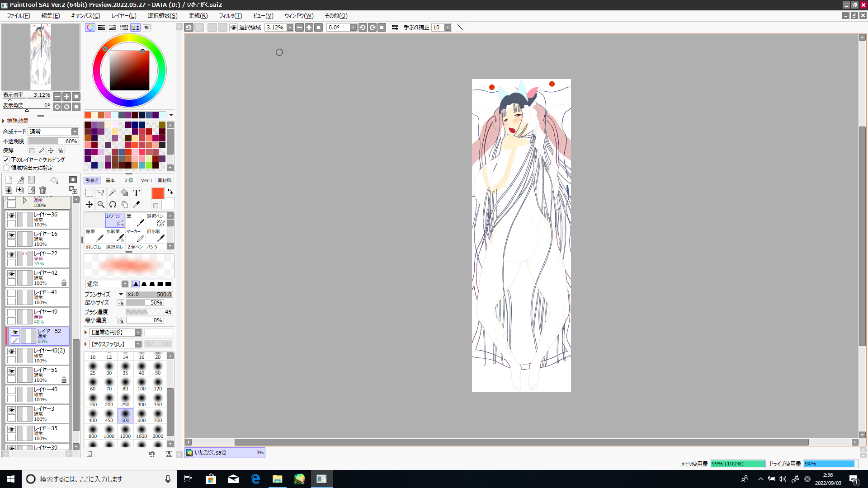This screenshot has height=488, width=868.
Task: Create a new normal layer
Action: point(9,180)
